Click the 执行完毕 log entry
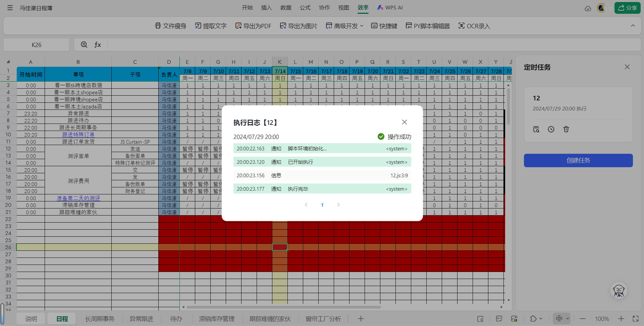Viewport: 644px width, 326px height. pyautogui.click(x=322, y=189)
